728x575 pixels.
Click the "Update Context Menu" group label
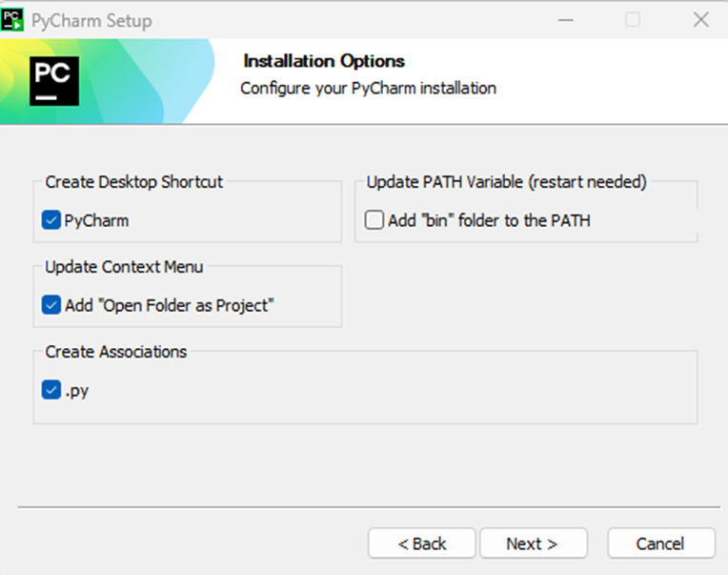point(124,267)
